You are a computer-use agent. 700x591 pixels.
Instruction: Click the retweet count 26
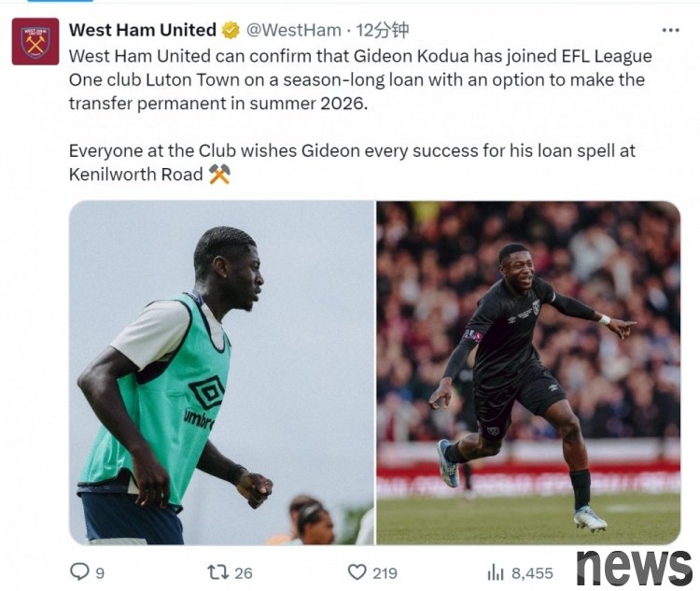pos(244,573)
